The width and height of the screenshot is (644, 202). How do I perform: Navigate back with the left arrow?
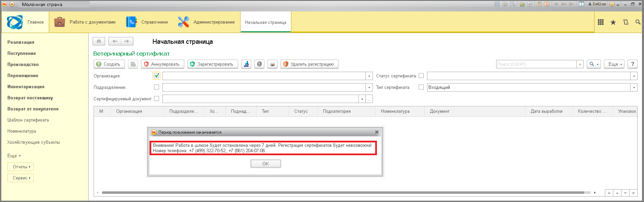pos(115,41)
